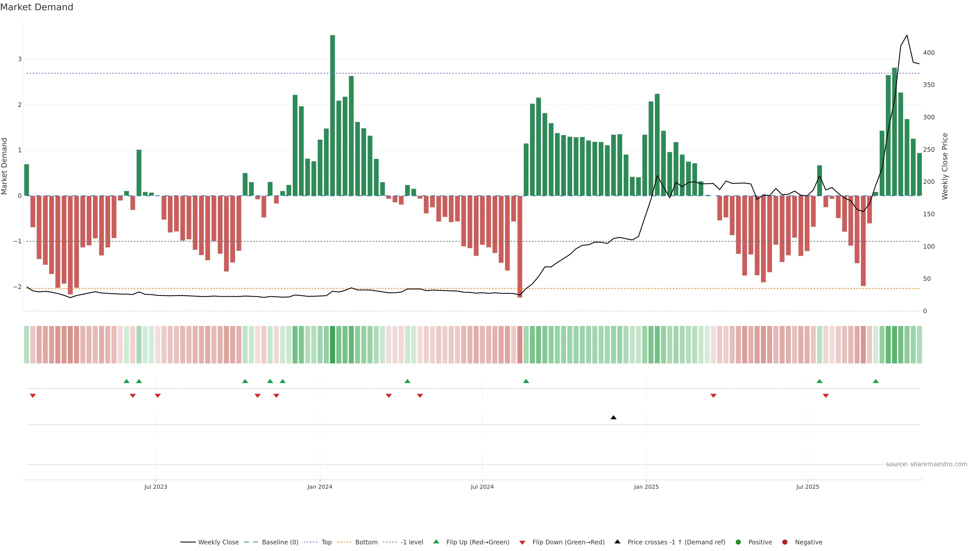Click the last green flip-up marker

(x=876, y=381)
